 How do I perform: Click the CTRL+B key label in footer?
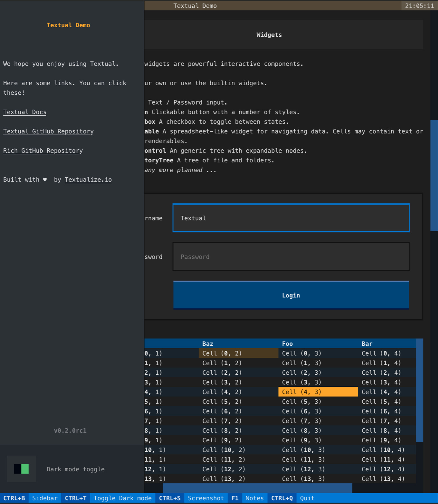pyautogui.click(x=14, y=498)
